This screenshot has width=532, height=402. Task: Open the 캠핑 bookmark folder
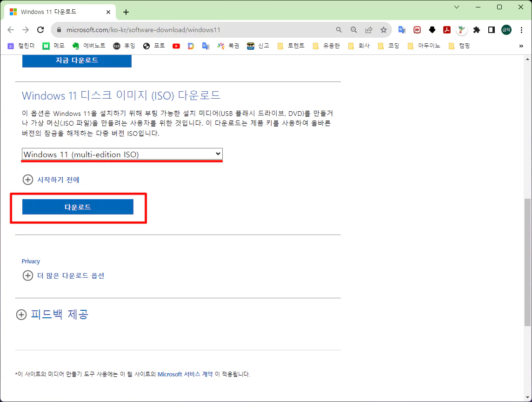click(x=459, y=46)
